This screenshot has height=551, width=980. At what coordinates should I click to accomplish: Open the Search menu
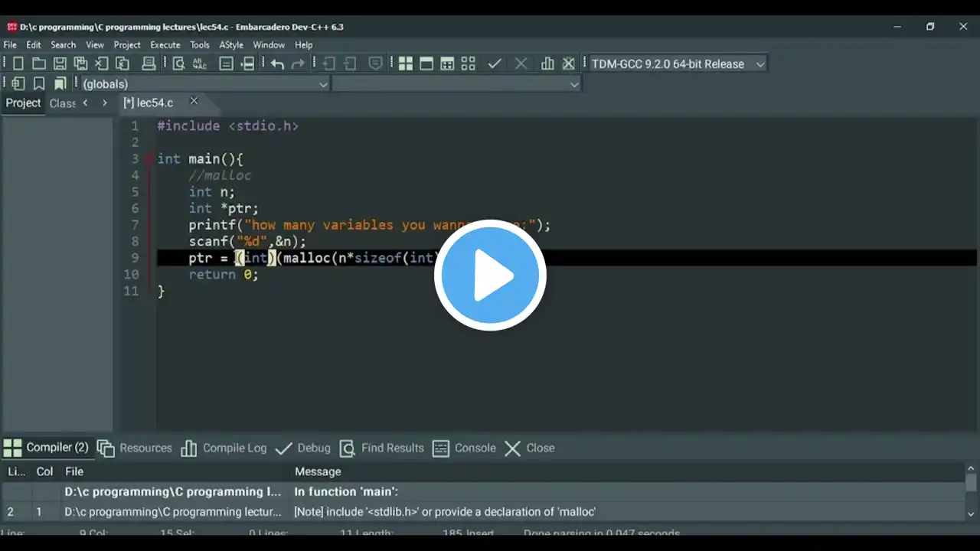point(64,45)
